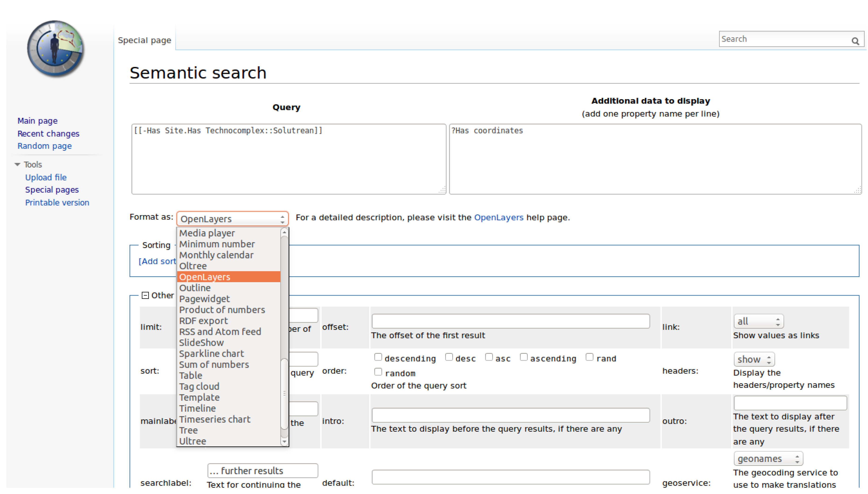
Task: Click the Tools section triangle arrow
Action: [17, 165]
